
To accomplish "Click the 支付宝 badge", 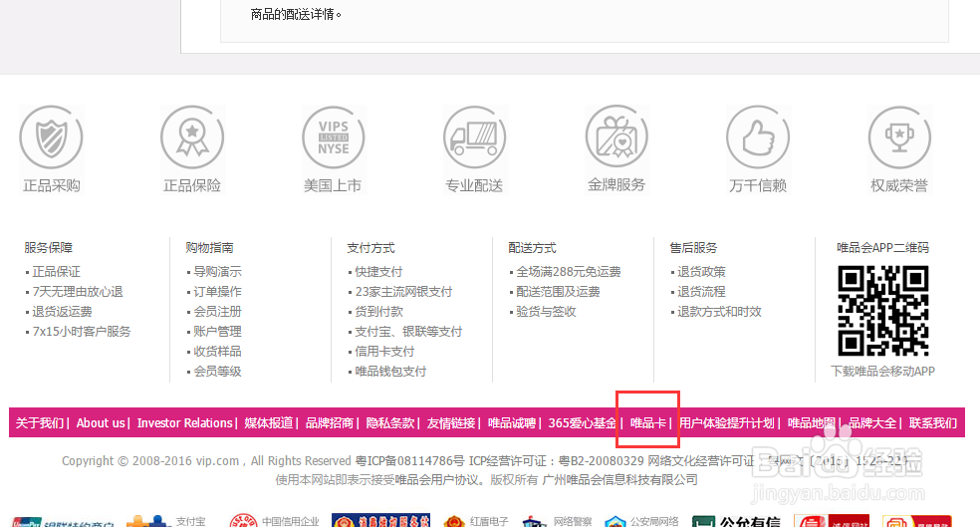I will (166, 521).
